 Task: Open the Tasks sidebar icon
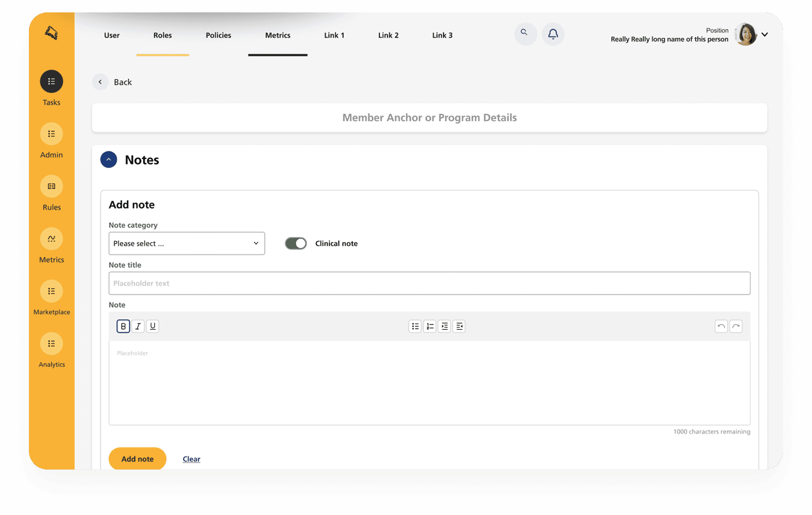pyautogui.click(x=51, y=81)
